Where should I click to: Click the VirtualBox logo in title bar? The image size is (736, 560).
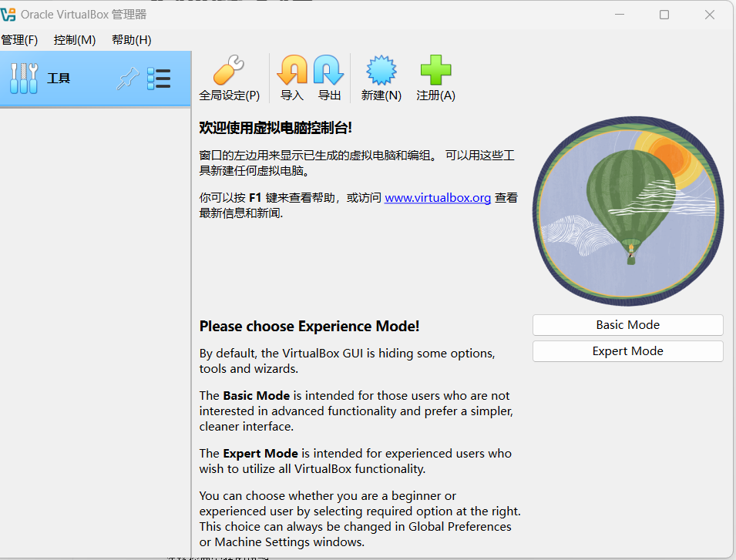coord(8,15)
